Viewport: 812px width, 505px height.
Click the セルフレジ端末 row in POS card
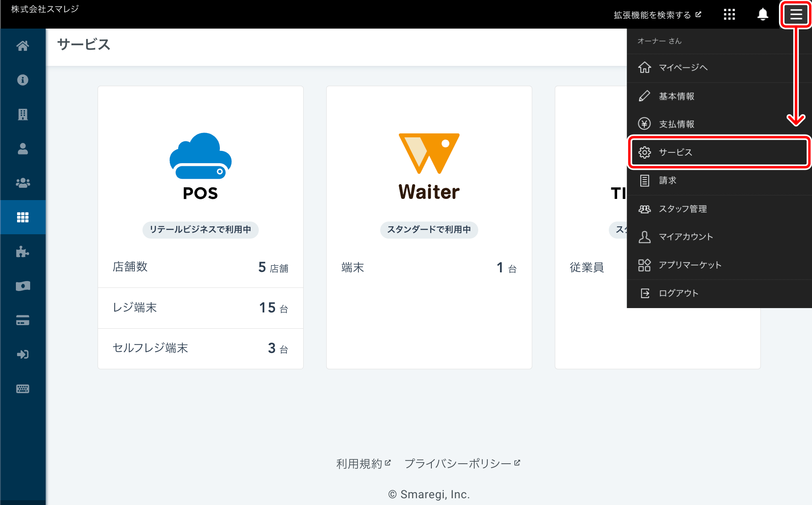click(200, 349)
